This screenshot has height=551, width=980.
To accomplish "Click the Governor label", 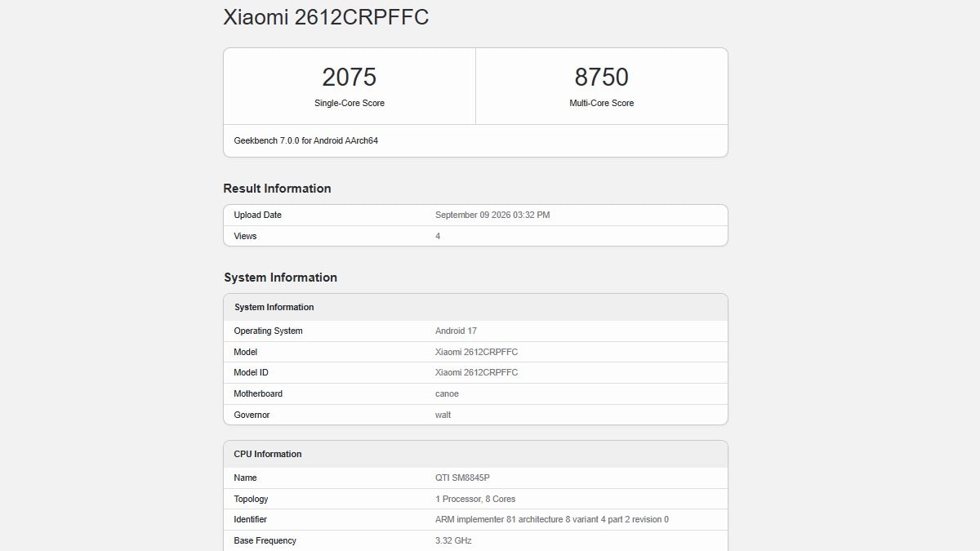I will coord(252,415).
